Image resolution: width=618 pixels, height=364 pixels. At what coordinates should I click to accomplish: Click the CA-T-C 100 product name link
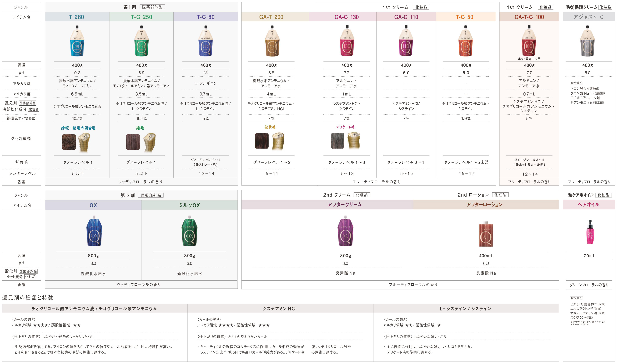click(x=529, y=17)
